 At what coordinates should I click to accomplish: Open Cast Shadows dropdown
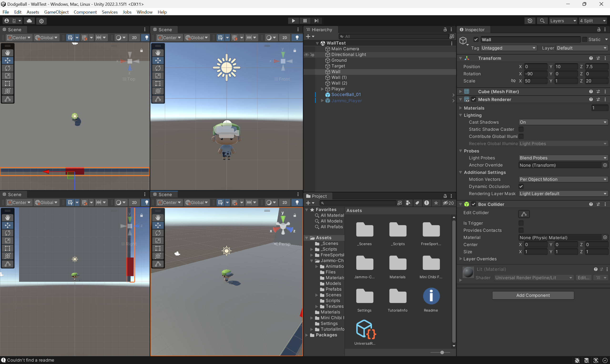(563, 122)
